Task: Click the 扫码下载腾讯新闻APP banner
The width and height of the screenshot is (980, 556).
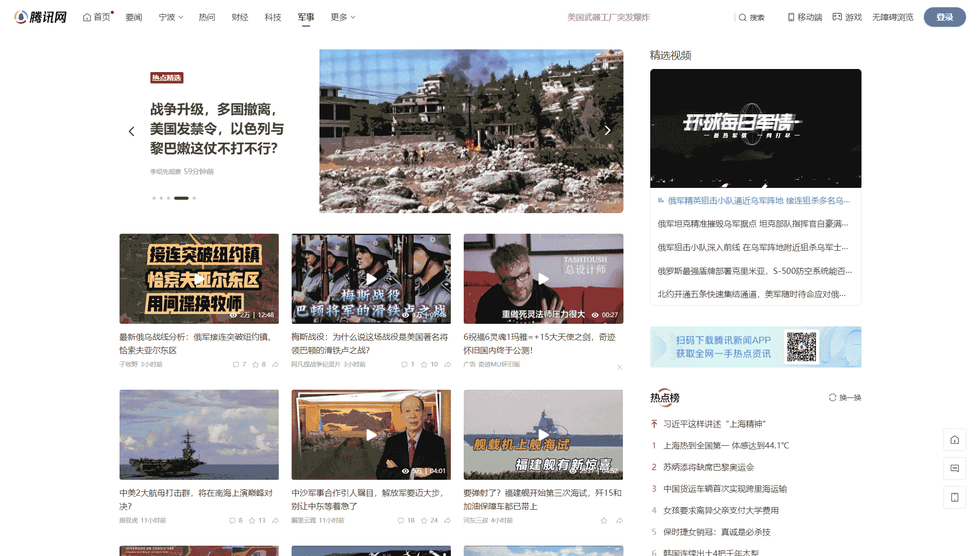Action: tap(756, 347)
